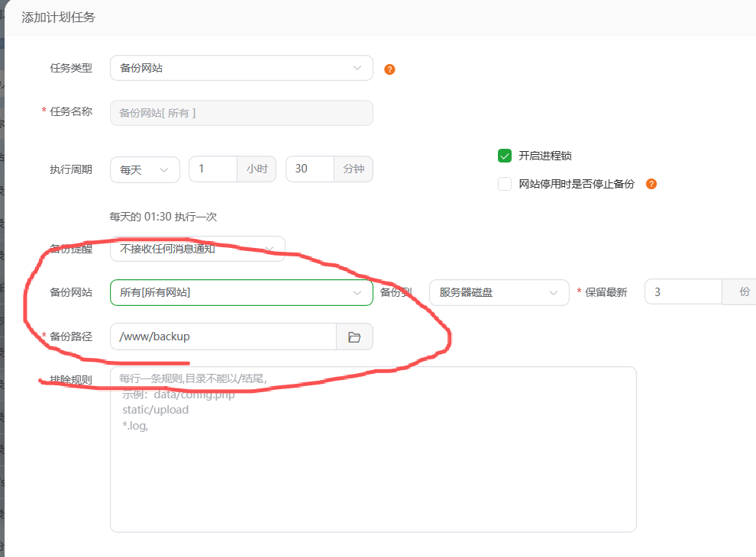Click the 执行周期 label
The image size is (756, 557).
point(71,169)
